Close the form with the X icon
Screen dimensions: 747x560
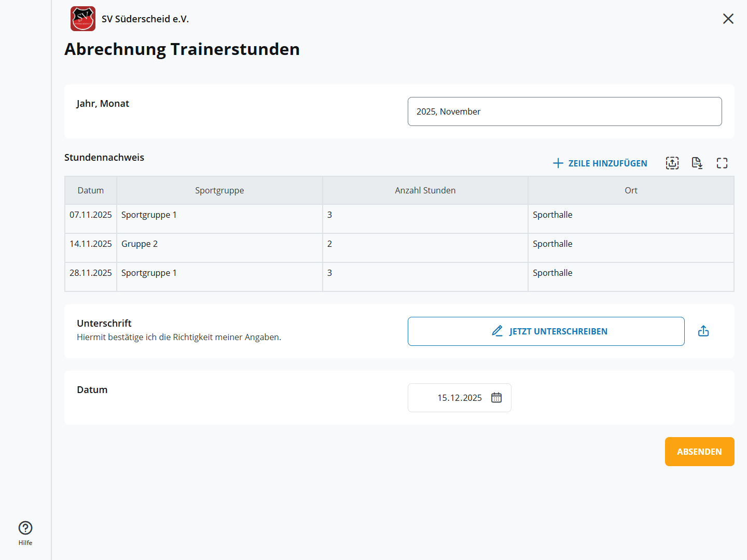click(x=728, y=19)
